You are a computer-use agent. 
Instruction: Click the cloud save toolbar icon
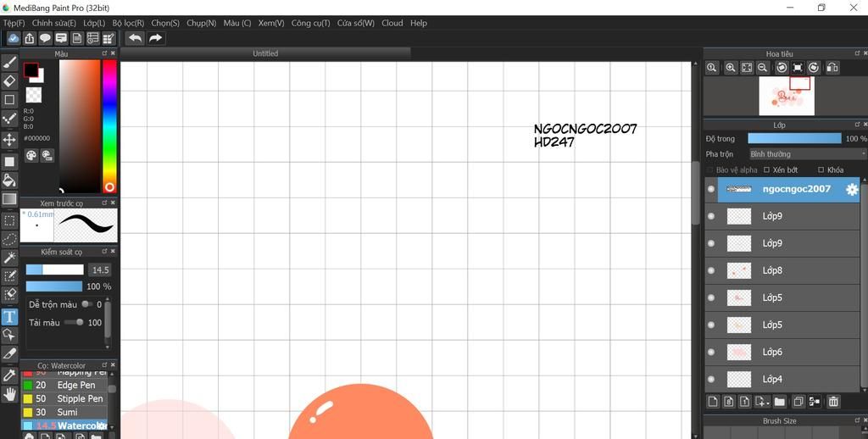click(14, 38)
